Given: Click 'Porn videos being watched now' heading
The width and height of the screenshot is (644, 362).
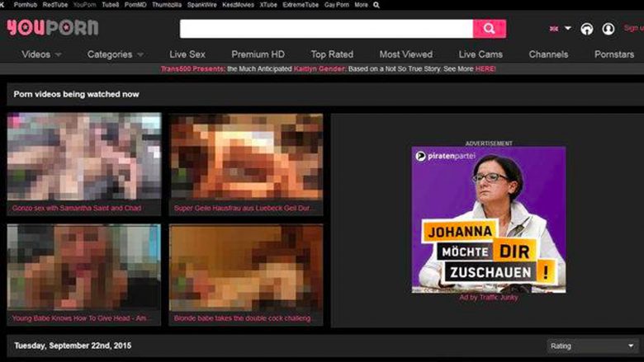Looking at the screenshot, I should [x=77, y=94].
